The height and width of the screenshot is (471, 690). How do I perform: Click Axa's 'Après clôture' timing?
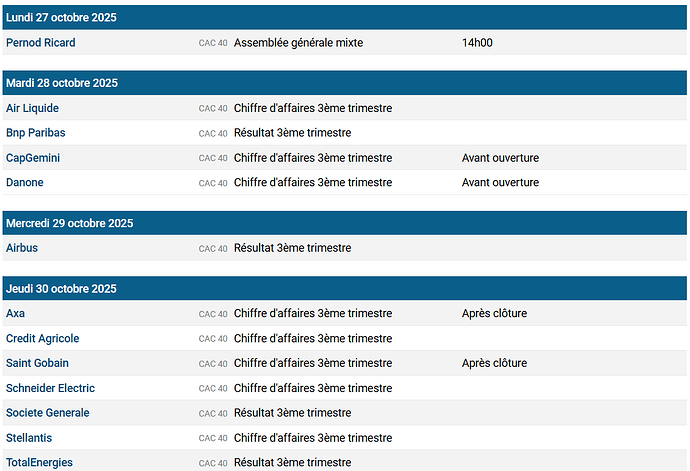[494, 313]
